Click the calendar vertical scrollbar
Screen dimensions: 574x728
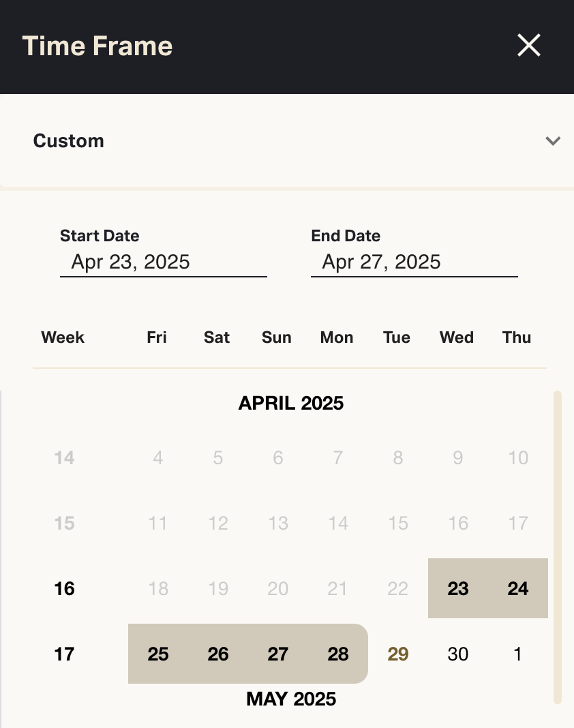(558, 545)
